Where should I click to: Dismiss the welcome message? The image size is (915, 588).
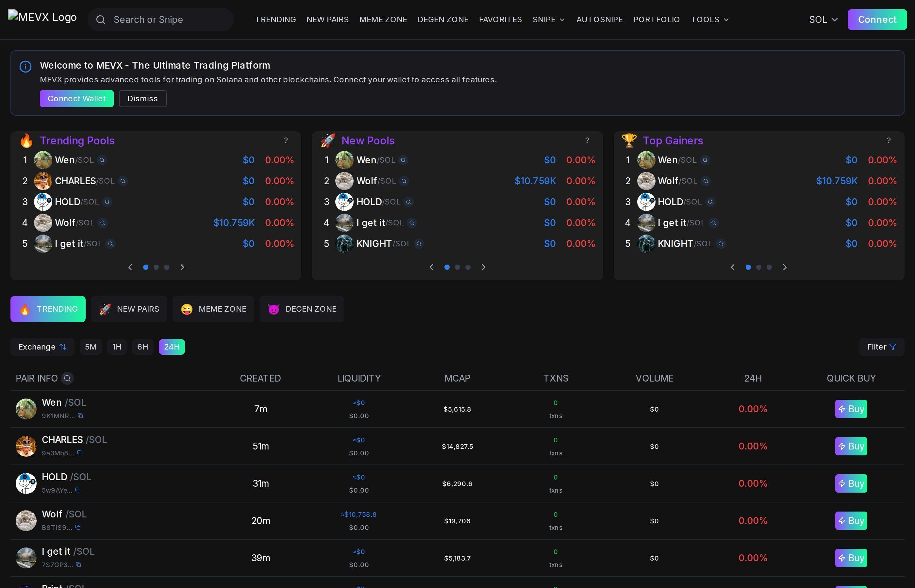(x=142, y=99)
